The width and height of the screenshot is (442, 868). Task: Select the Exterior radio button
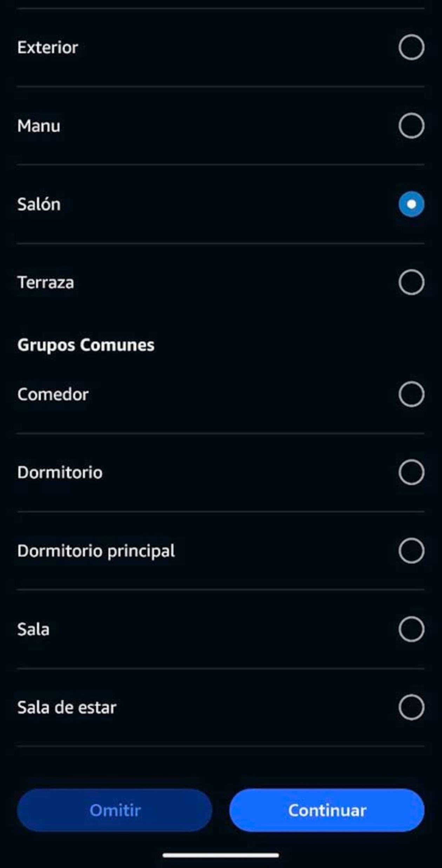(411, 47)
